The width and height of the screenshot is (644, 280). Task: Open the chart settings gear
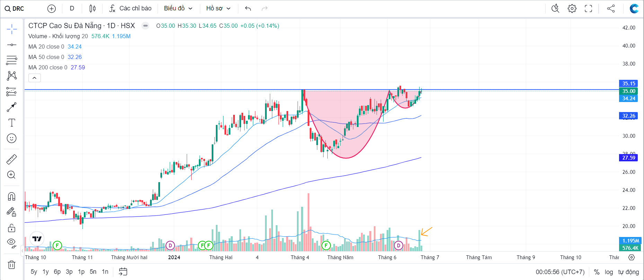pyautogui.click(x=572, y=9)
